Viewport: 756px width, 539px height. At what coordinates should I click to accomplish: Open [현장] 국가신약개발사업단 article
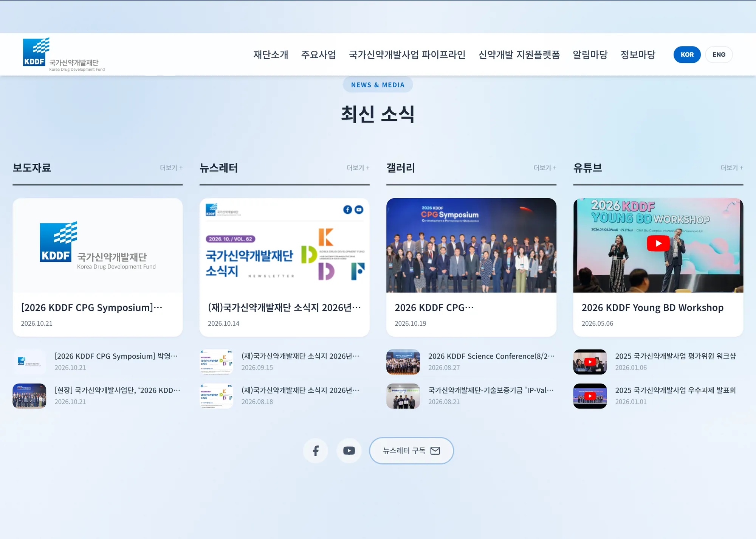click(118, 390)
